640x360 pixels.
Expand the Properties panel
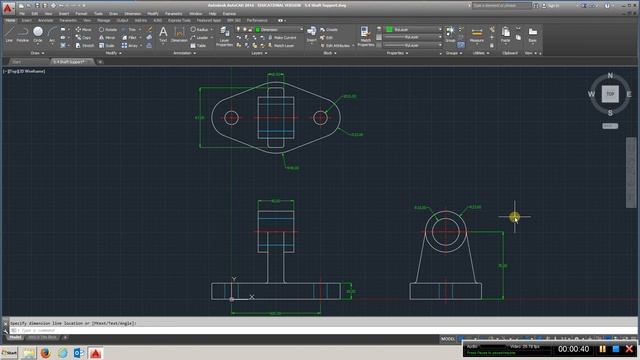pyautogui.click(x=398, y=53)
